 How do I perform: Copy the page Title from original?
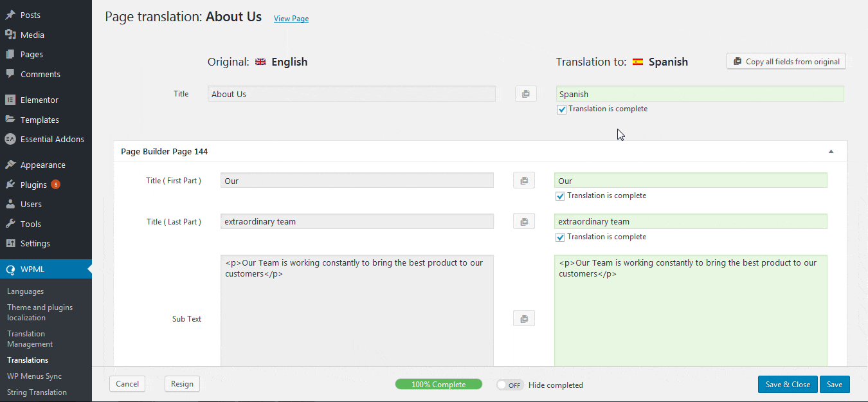(526, 94)
